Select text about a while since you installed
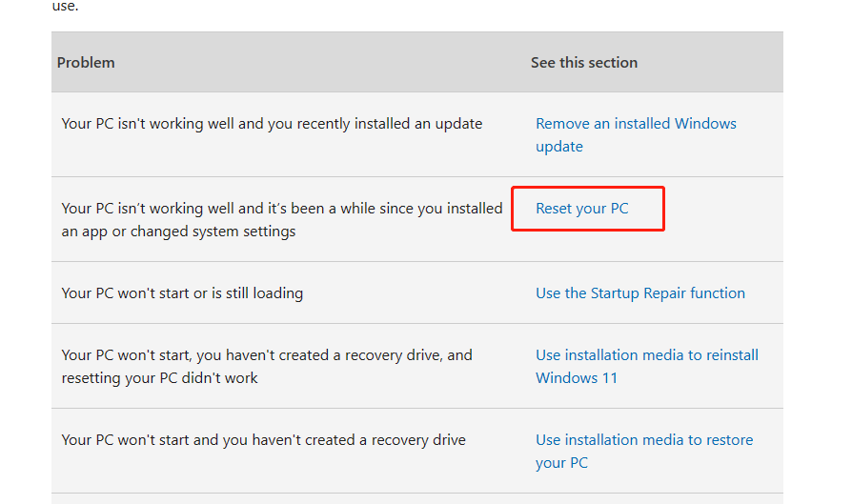 coord(282,220)
